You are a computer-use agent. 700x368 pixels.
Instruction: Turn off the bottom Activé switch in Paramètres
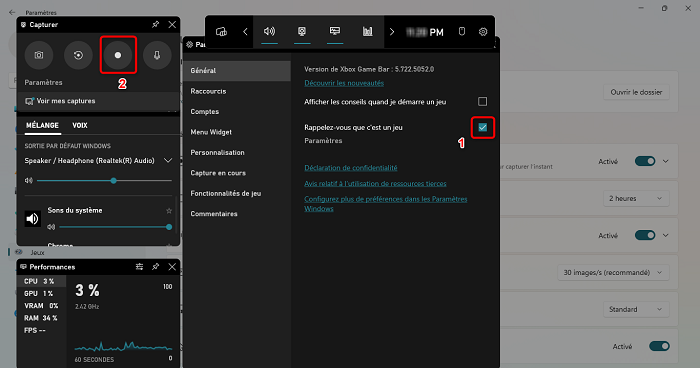click(x=659, y=346)
